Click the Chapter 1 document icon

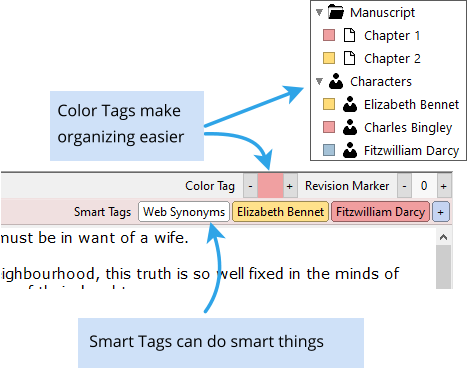[x=349, y=35]
